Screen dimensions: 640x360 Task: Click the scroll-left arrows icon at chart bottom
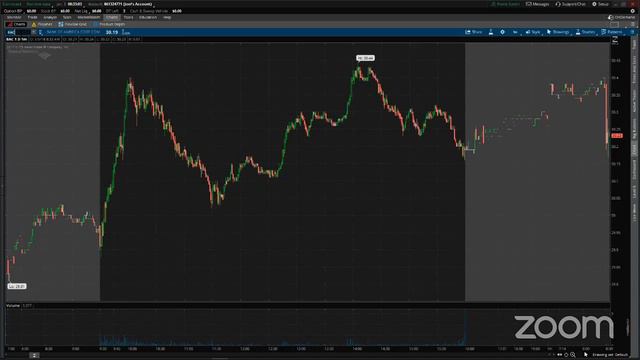(x=559, y=355)
